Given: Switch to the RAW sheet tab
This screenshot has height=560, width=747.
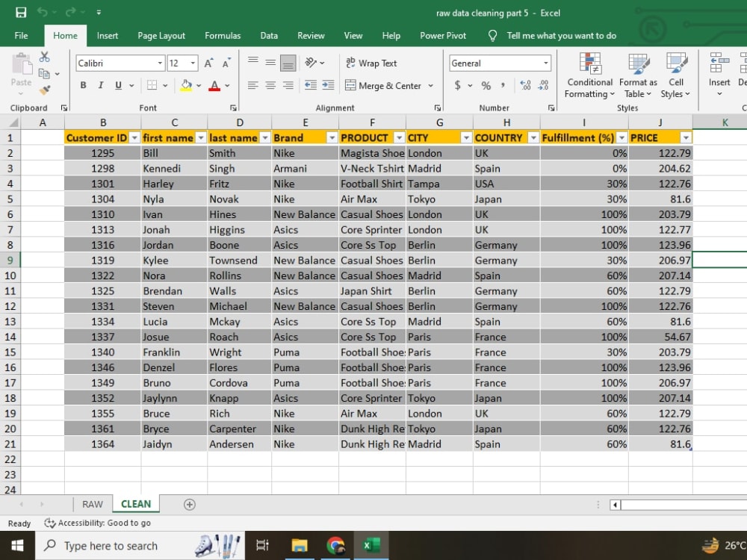Looking at the screenshot, I should click(93, 504).
